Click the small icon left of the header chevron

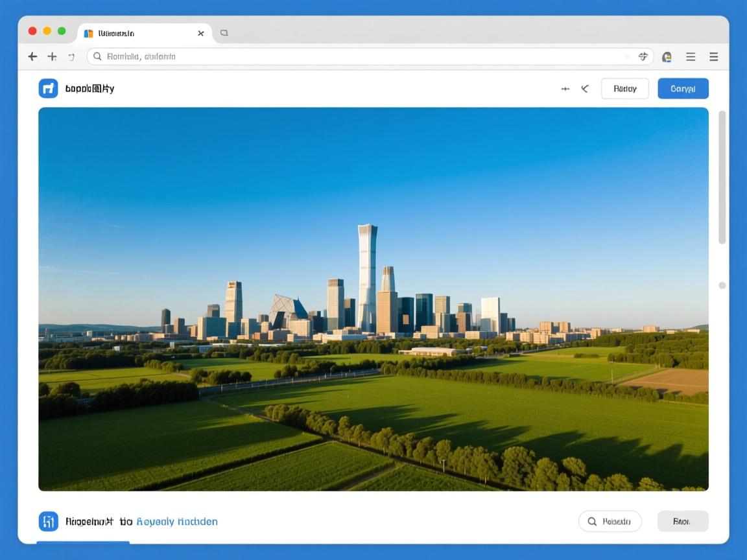tap(565, 89)
